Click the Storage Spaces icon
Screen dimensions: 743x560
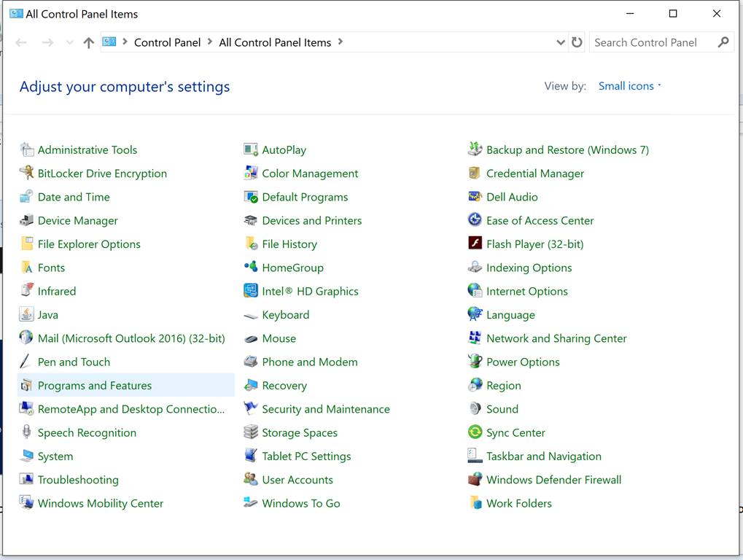point(251,432)
